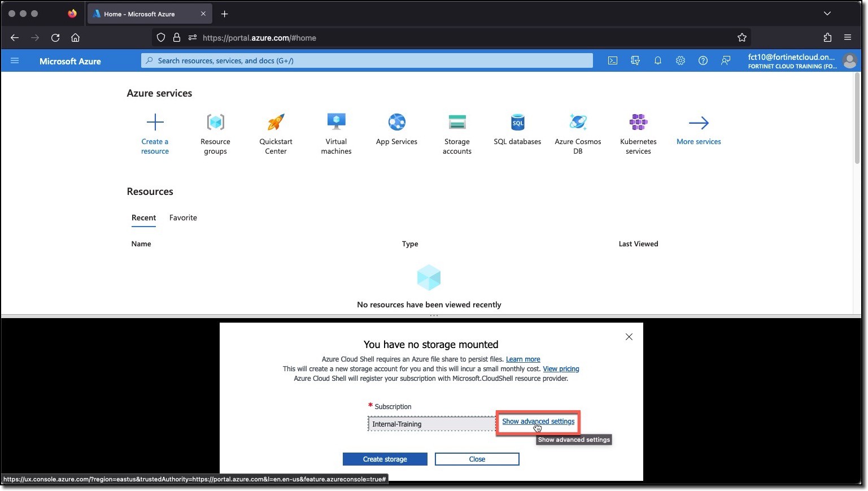Open Storage accounts service icon

(x=457, y=122)
